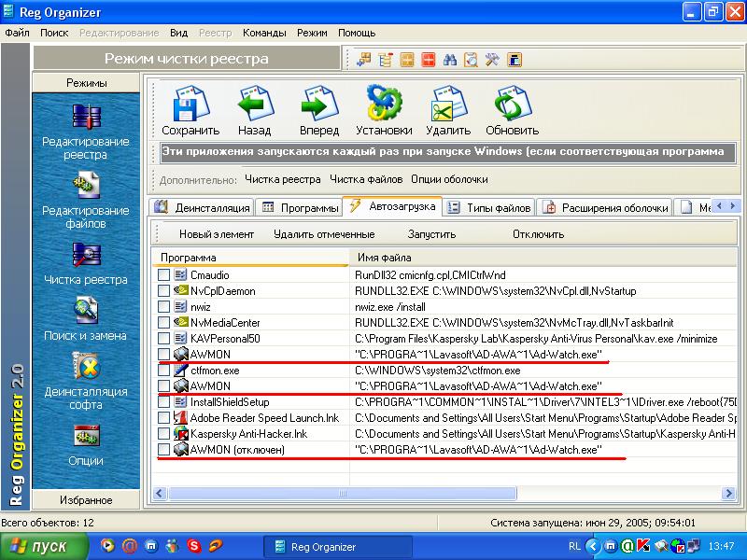Check the ctfmon.exe checkbox
This screenshot has height=560, width=747.
click(x=164, y=370)
